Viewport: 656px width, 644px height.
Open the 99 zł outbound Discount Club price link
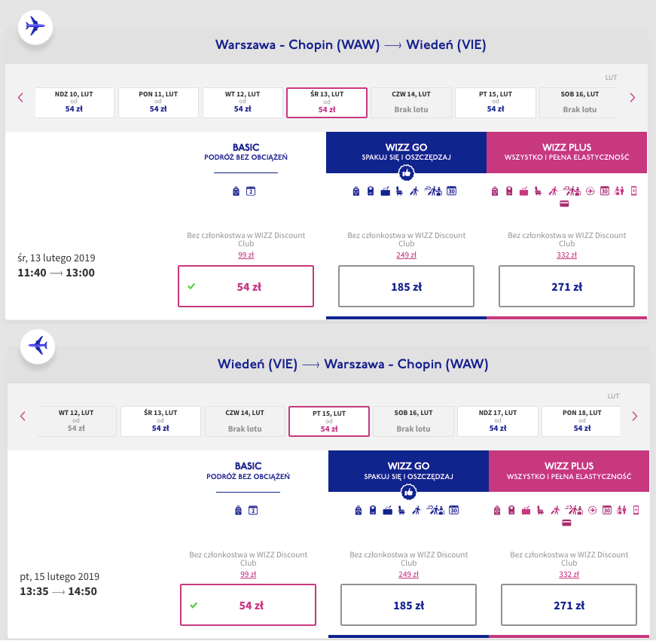point(246,255)
